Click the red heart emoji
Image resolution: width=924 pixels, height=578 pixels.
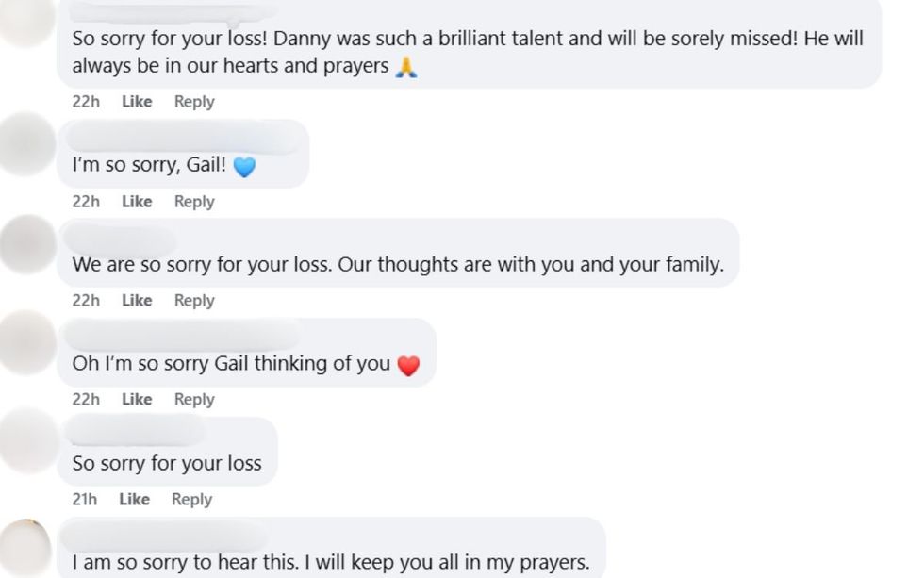[408, 366]
